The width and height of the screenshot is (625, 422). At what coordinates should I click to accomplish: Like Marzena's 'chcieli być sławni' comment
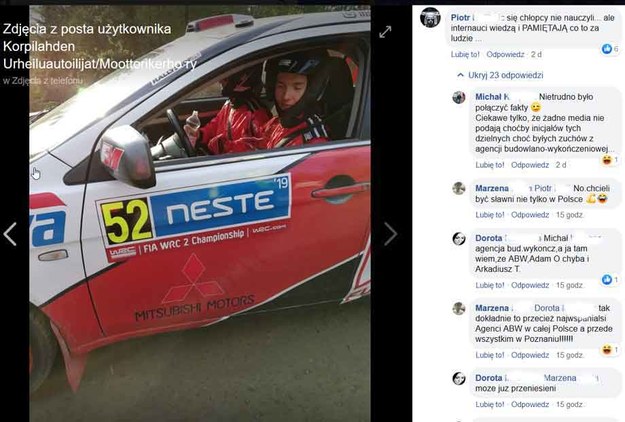(x=490, y=215)
